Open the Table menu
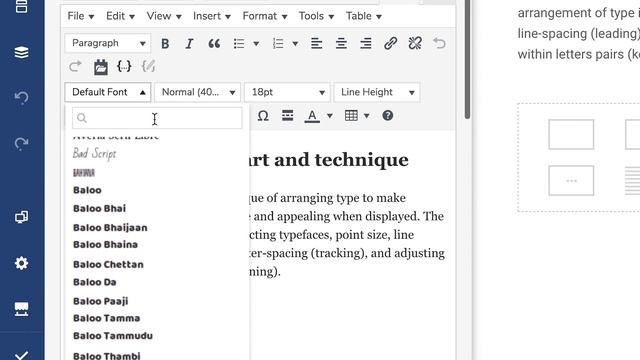The width and height of the screenshot is (640, 360). point(364,16)
